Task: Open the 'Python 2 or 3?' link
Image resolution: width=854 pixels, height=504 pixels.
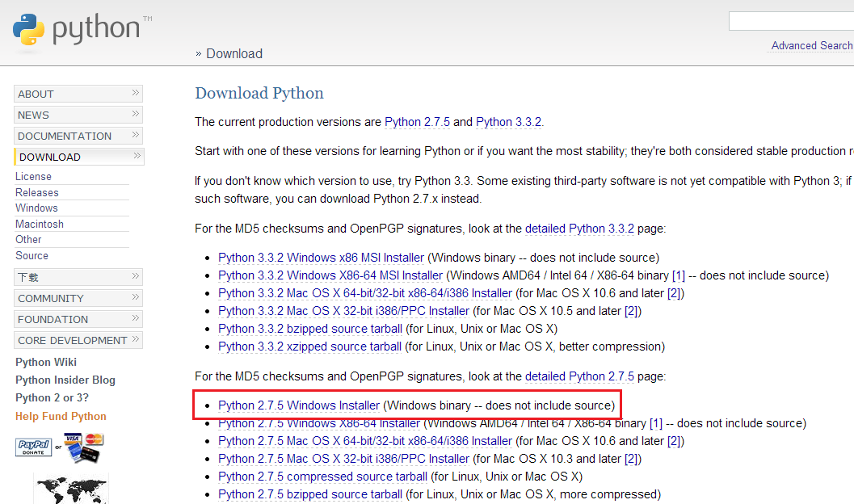Action: (x=52, y=398)
